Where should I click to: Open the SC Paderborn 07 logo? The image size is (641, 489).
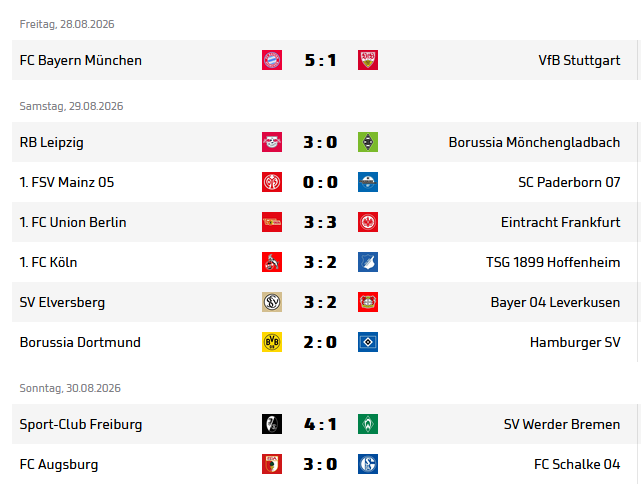(x=368, y=182)
